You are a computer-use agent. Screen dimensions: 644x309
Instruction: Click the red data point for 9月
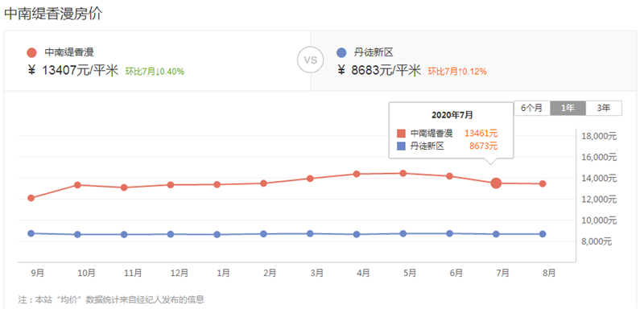[31, 198]
